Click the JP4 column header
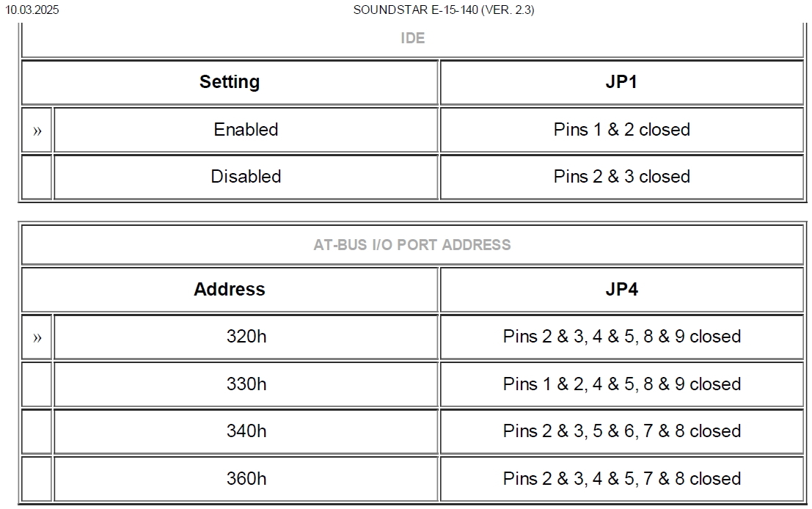 coord(621,290)
